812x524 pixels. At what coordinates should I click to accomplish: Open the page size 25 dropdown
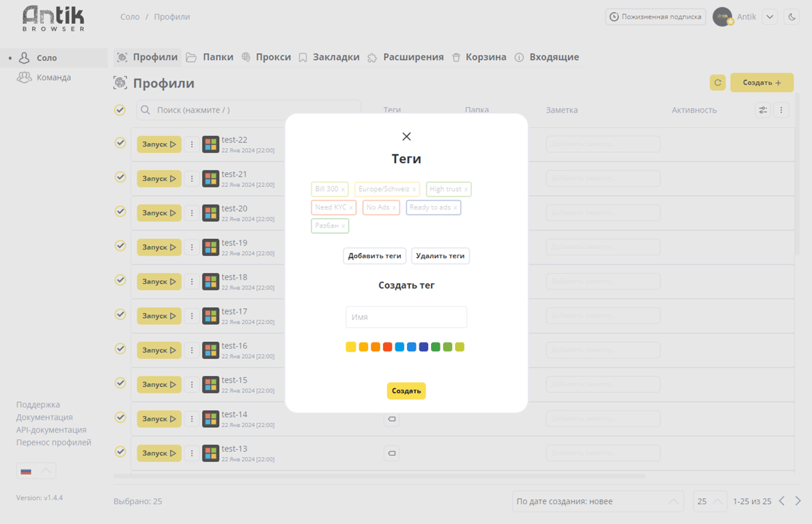(x=710, y=501)
